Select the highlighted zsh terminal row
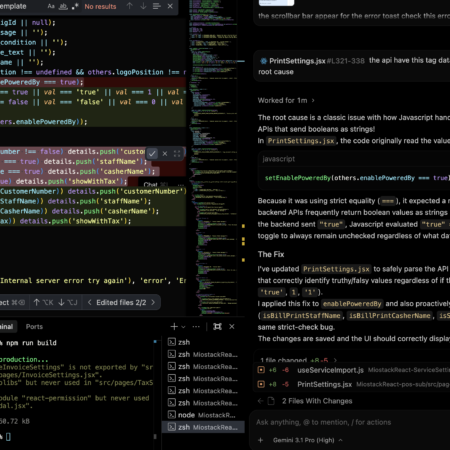Screen dimensions: 450x450 click(x=203, y=427)
